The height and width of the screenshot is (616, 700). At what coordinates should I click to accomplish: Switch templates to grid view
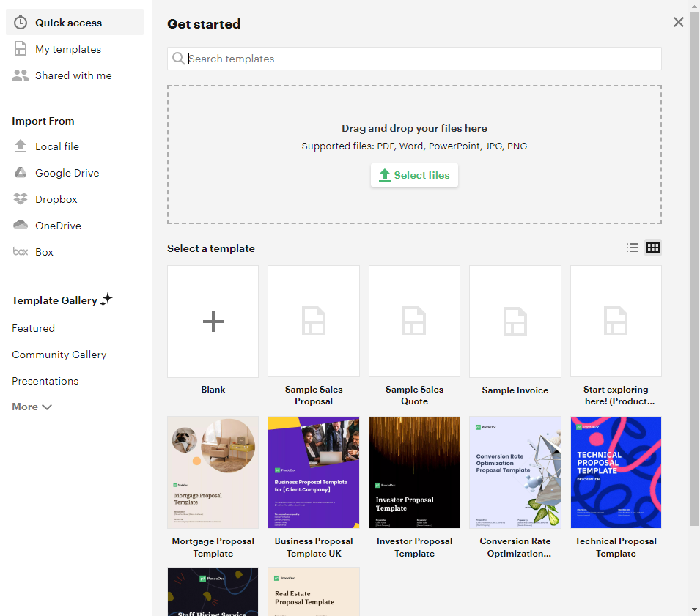pyautogui.click(x=653, y=248)
